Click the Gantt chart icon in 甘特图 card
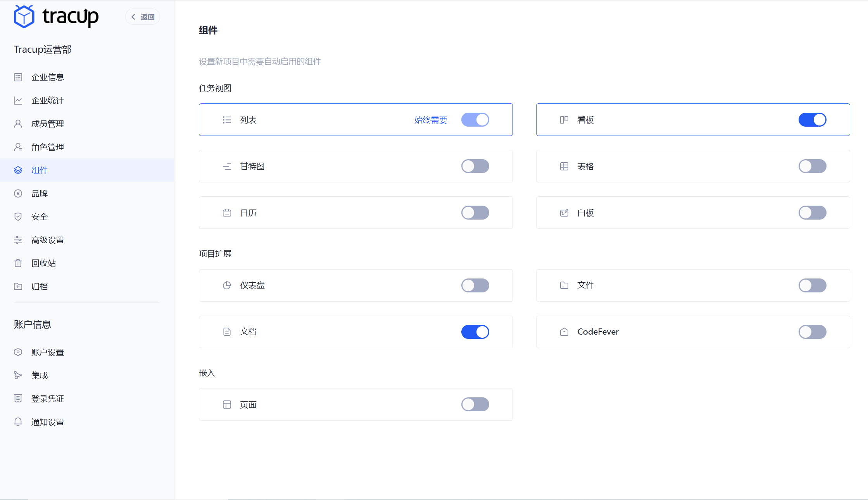Viewport: 868px width, 500px height. [227, 166]
